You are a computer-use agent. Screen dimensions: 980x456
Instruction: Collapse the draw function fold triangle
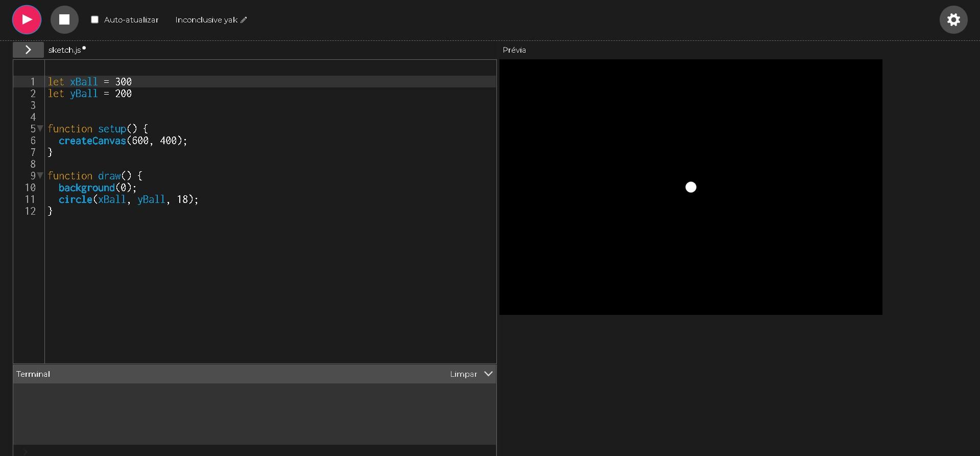[40, 175]
